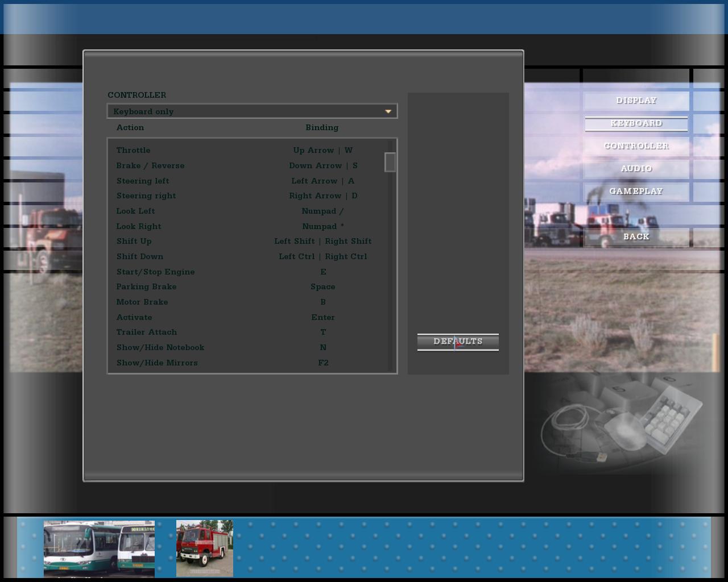
Task: Select the KEYBOARD settings tab
Action: [x=636, y=123]
